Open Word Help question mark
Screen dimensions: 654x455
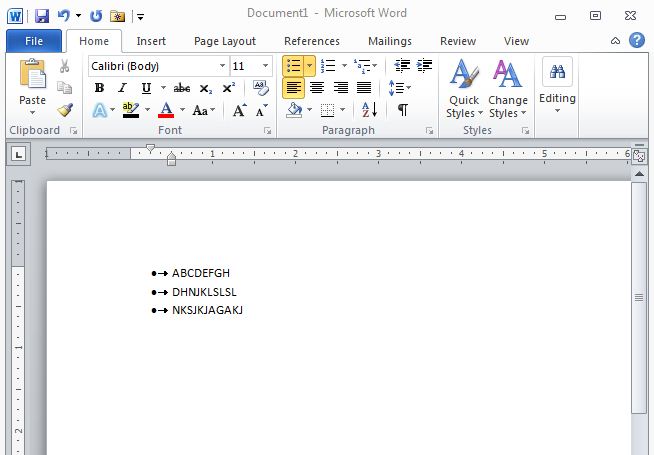(x=637, y=40)
